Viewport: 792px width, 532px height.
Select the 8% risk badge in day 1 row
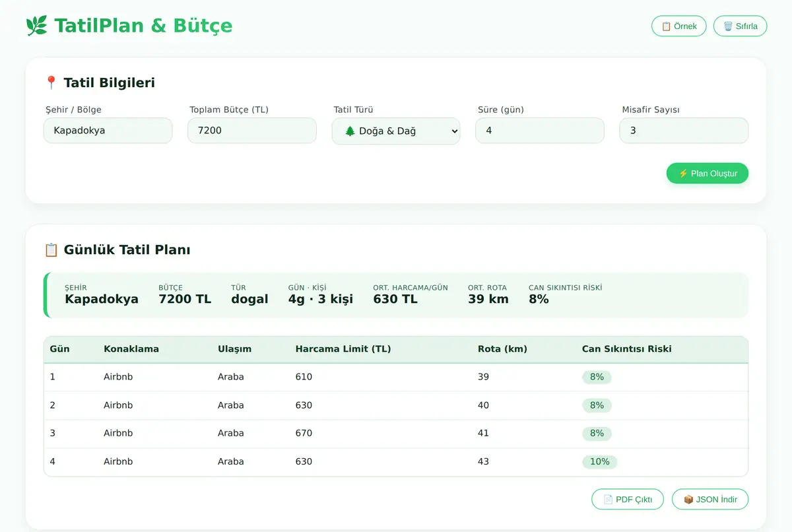pos(597,377)
